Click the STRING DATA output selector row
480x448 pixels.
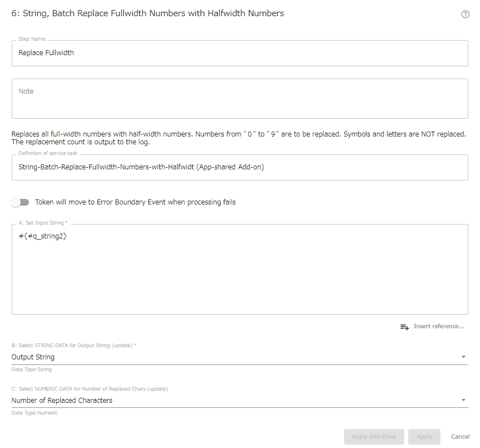pos(239,357)
